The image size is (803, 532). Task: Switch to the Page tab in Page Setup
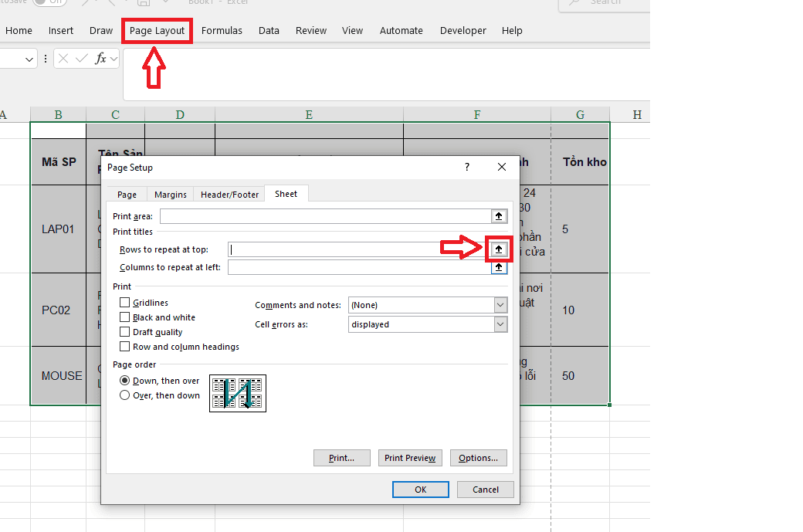click(127, 195)
